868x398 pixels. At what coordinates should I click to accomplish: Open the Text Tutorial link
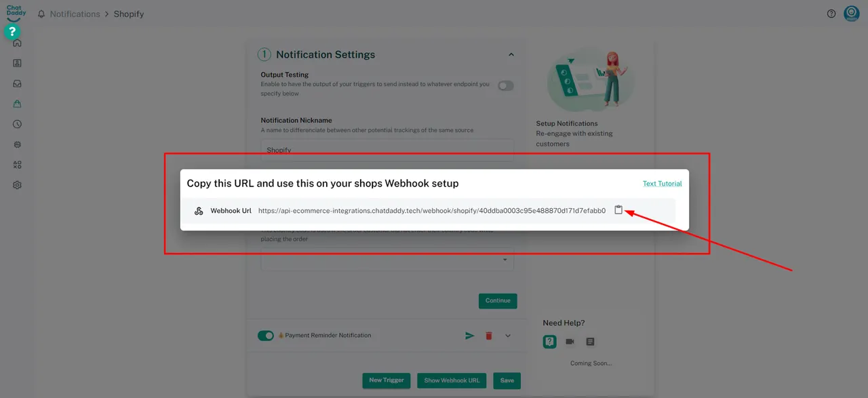tap(662, 184)
